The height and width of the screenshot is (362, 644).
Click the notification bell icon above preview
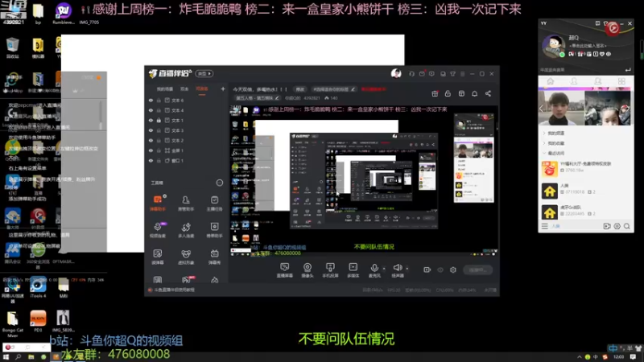(x=474, y=93)
